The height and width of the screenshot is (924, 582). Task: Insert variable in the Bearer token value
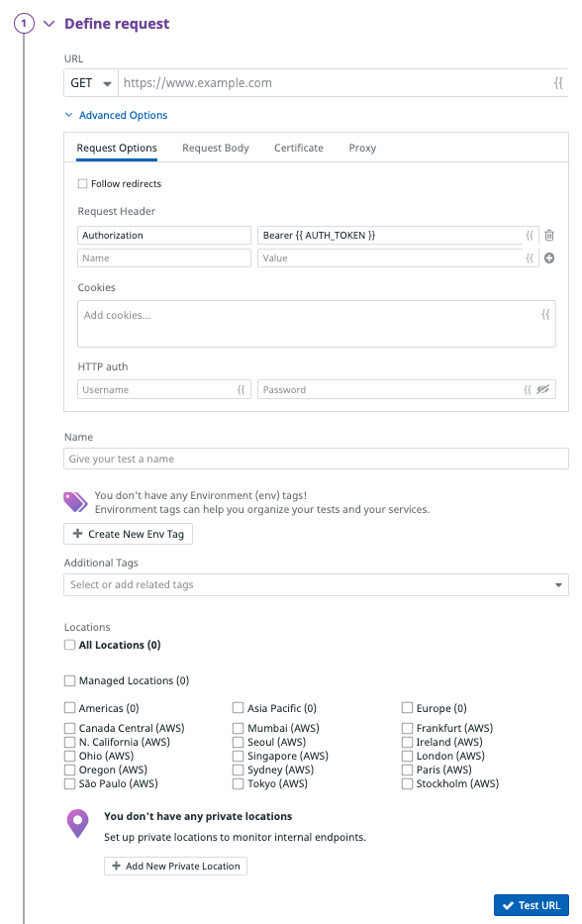(x=530, y=235)
